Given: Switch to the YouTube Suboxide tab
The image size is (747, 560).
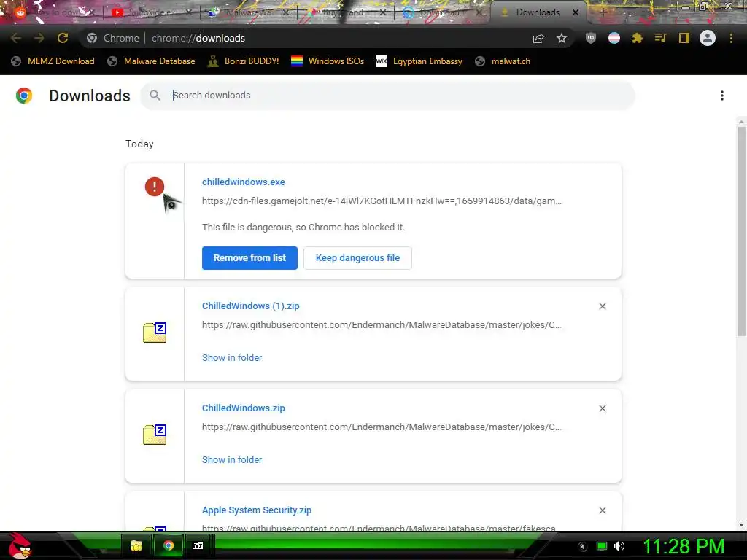Looking at the screenshot, I should click(x=152, y=12).
